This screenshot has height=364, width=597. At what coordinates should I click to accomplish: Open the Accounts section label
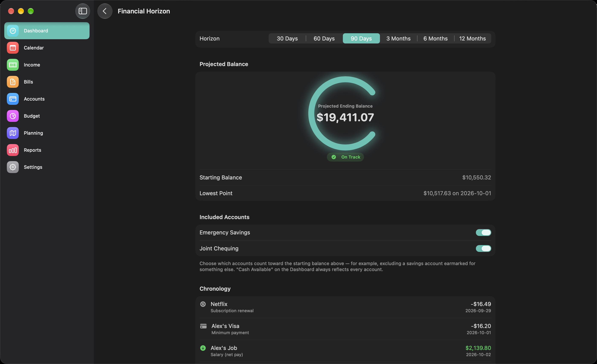pyautogui.click(x=34, y=99)
